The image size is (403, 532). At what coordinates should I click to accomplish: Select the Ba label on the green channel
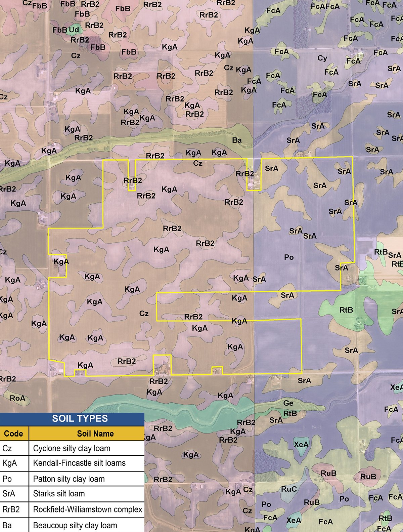point(237,140)
